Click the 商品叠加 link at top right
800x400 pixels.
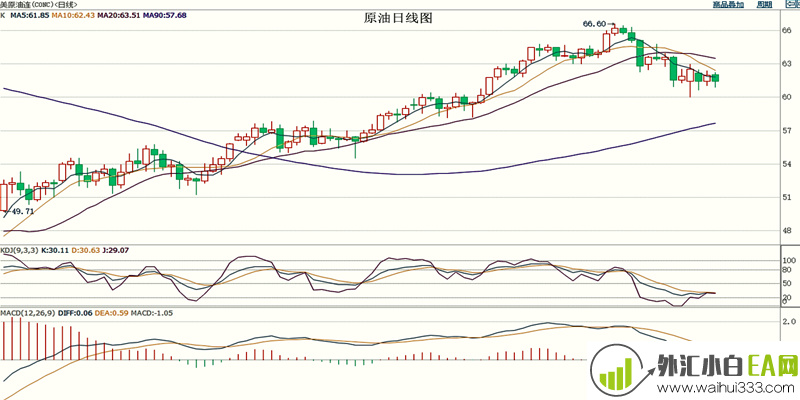[x=733, y=5]
